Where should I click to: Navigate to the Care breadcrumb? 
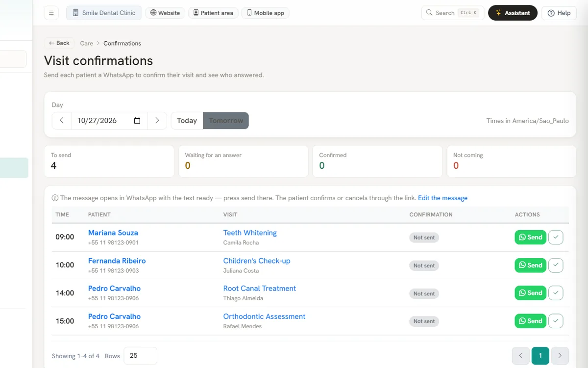point(87,43)
